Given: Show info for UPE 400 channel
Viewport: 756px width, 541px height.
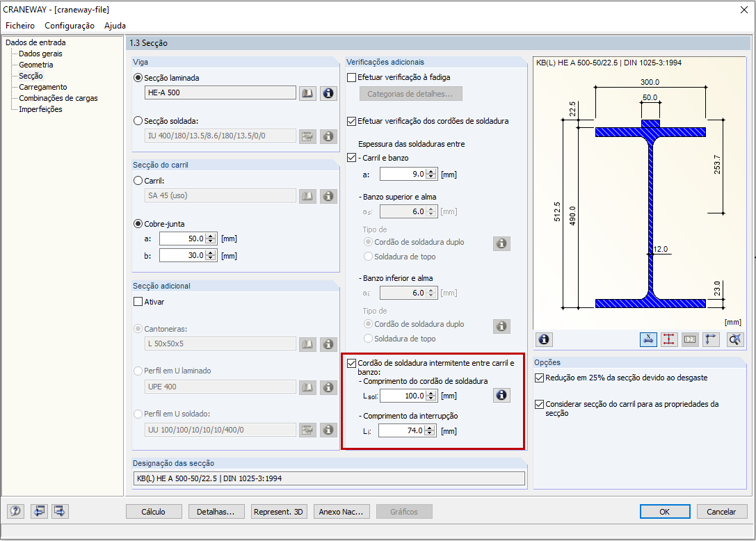Looking at the screenshot, I should tap(328, 387).
